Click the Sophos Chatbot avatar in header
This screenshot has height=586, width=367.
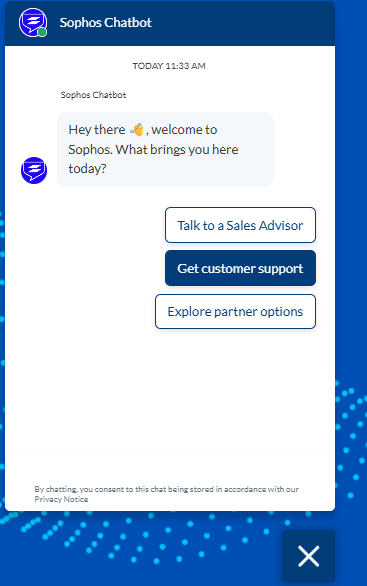coord(33,22)
